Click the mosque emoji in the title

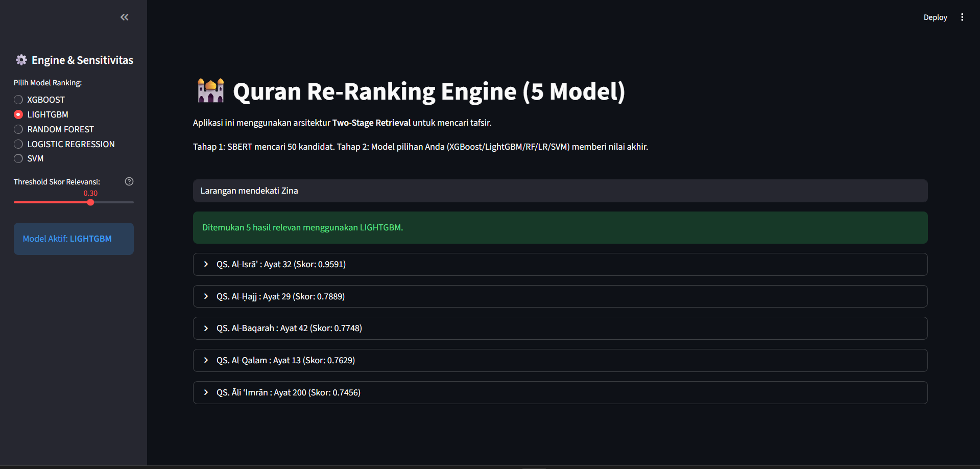pos(210,91)
